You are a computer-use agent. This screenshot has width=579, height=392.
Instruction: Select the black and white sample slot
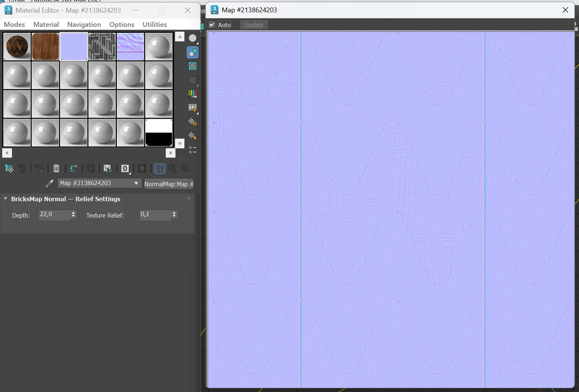(159, 133)
